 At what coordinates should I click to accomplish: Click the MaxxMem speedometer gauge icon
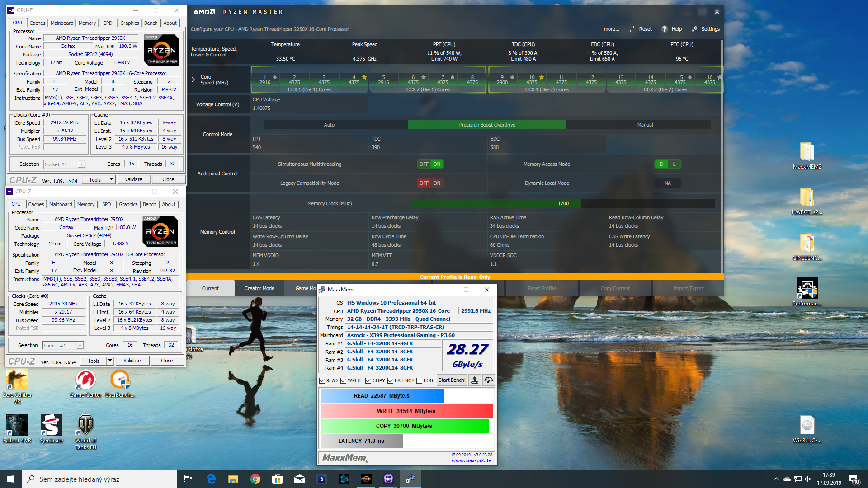click(489, 380)
